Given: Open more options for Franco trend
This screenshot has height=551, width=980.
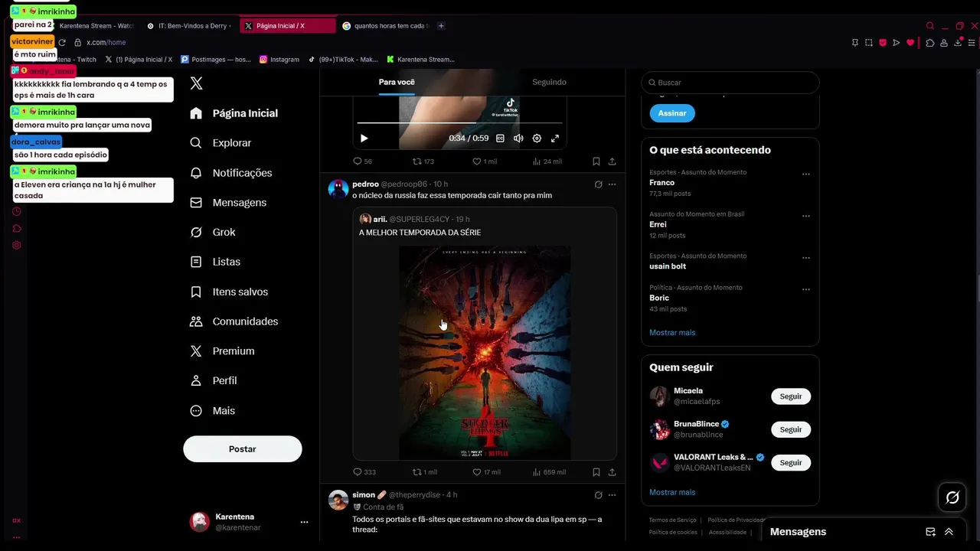Looking at the screenshot, I should [x=805, y=174].
